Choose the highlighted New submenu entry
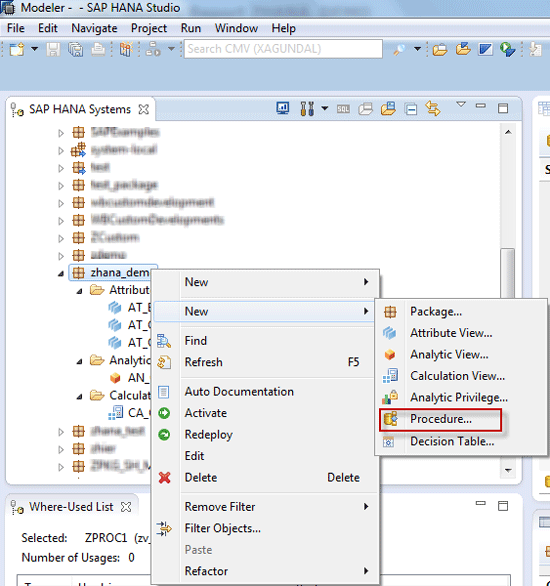This screenshot has height=586, width=550. click(x=265, y=311)
